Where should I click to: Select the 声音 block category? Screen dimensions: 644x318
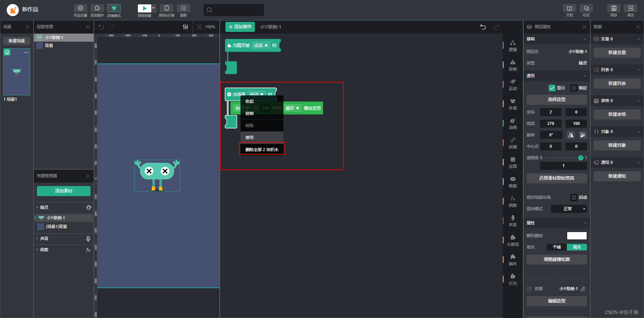point(513,221)
